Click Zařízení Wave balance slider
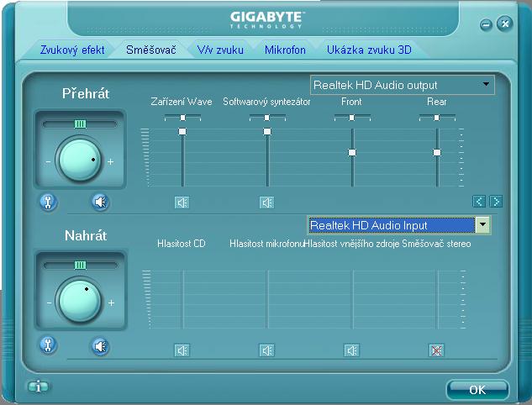The image size is (532, 405). 182,118
